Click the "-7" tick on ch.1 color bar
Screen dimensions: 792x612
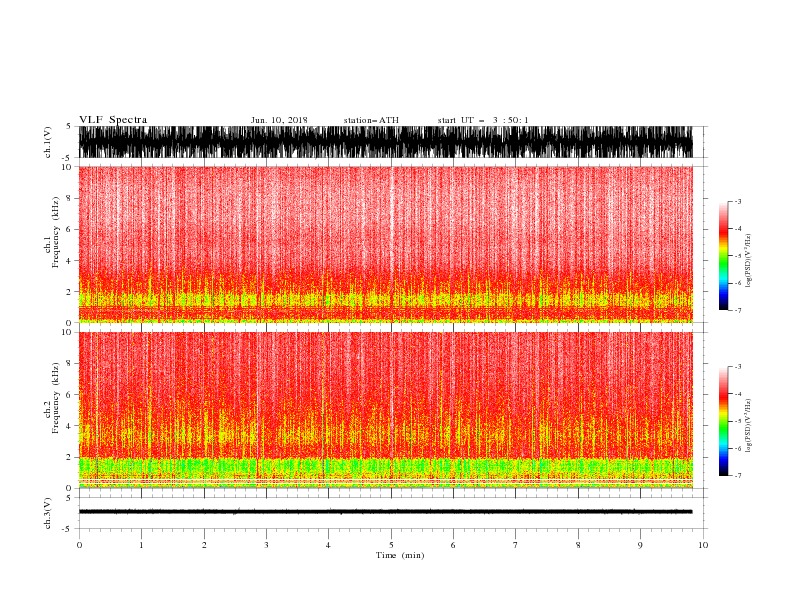[737, 310]
